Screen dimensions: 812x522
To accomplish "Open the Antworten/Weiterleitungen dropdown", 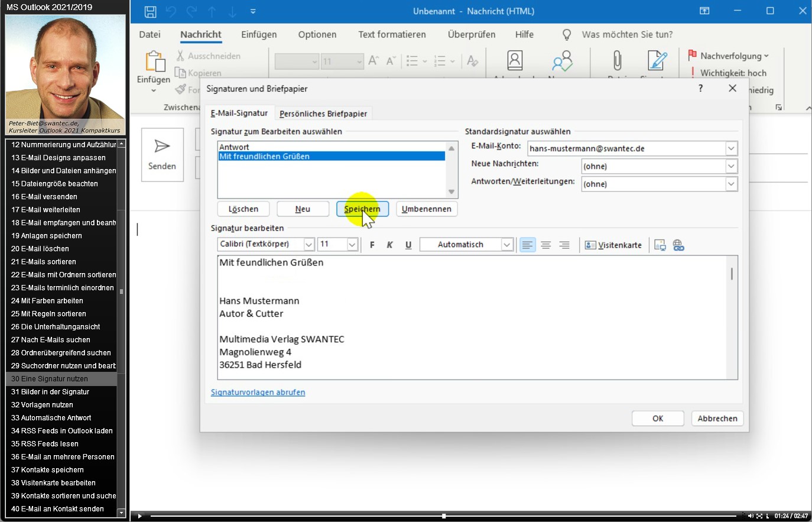I will [x=731, y=184].
